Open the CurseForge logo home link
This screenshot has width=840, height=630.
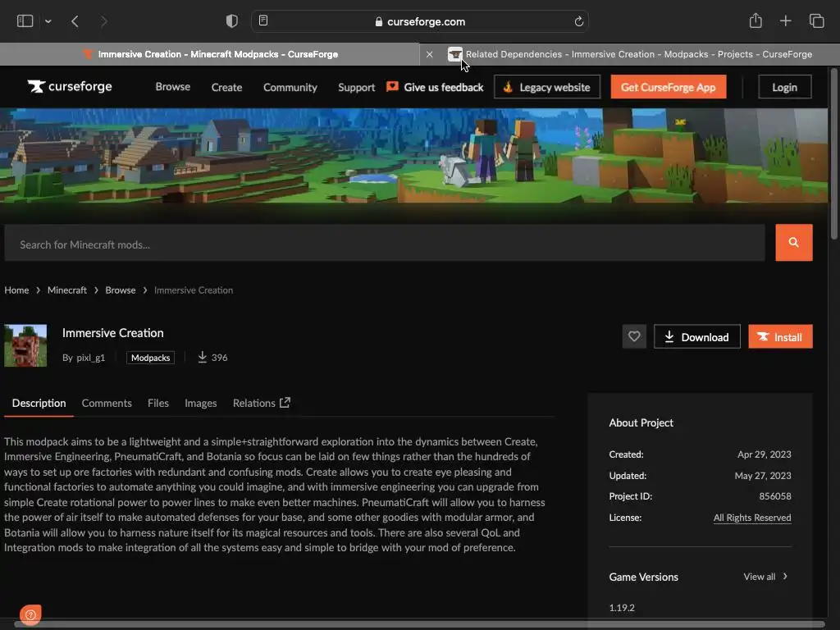tap(70, 86)
